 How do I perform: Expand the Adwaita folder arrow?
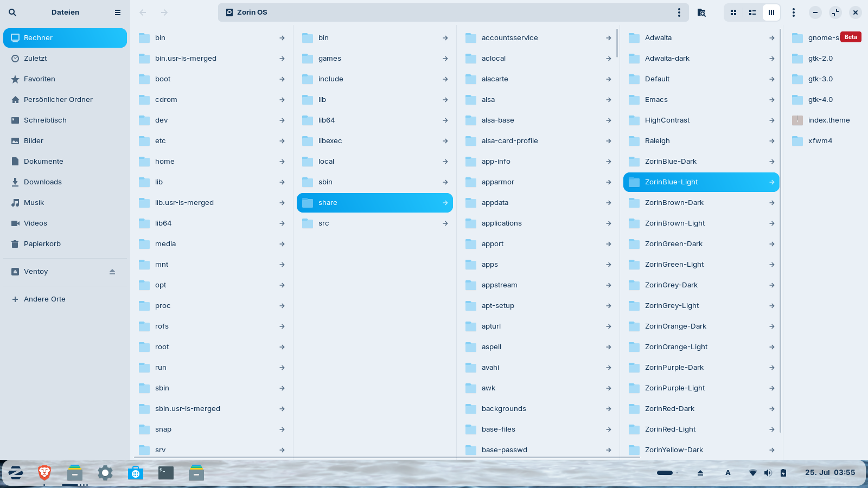(x=772, y=38)
